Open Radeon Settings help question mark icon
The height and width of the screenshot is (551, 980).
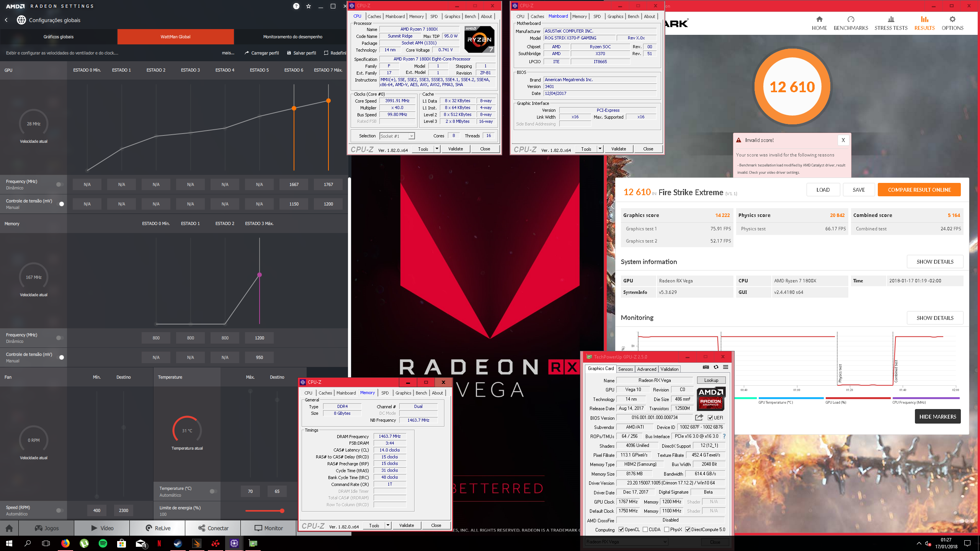click(x=296, y=6)
